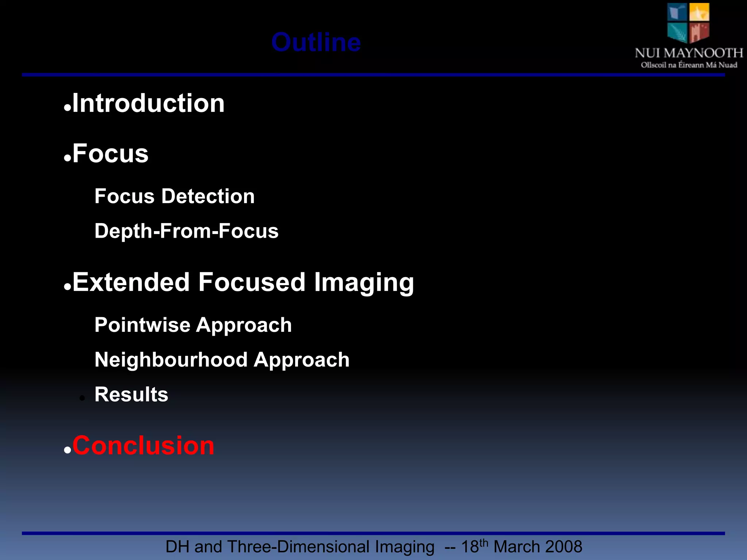The width and height of the screenshot is (747, 560).
Task: Click the blue book quadrant of crest
Action: 677,12
